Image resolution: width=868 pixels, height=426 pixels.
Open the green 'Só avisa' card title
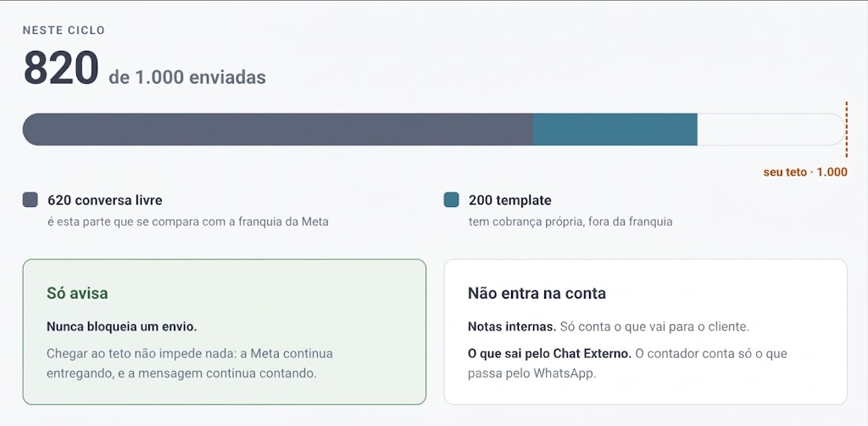[77, 293]
